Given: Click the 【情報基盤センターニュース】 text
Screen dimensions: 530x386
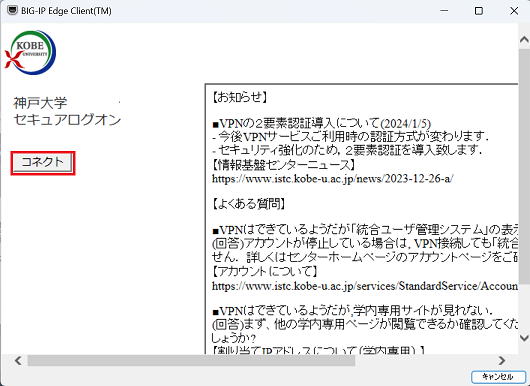Looking at the screenshot, I should click(284, 165).
